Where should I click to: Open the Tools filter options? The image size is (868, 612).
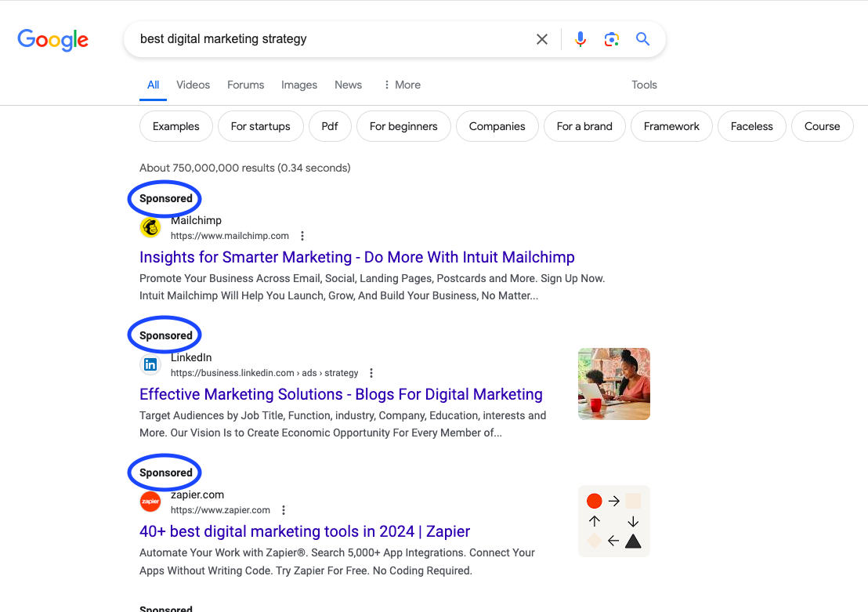coord(644,85)
